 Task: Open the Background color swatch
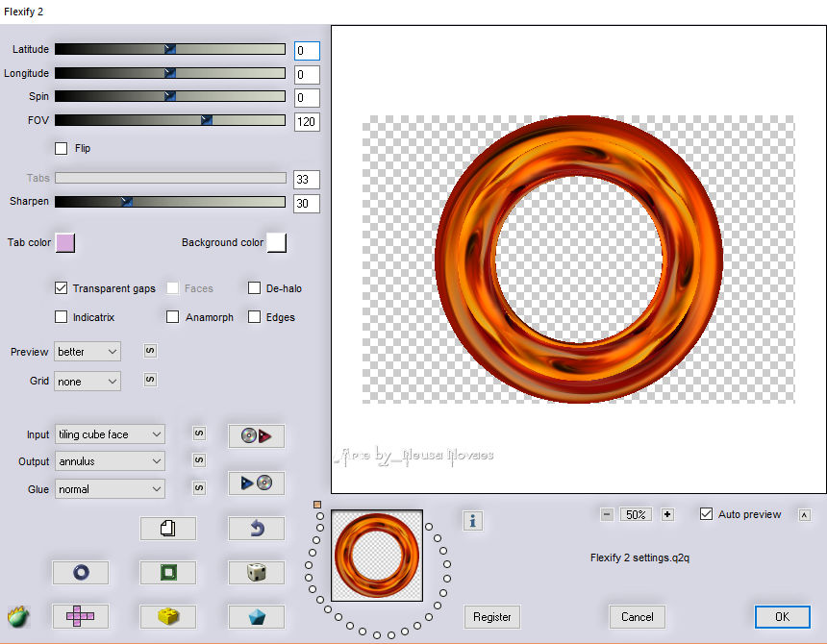277,243
